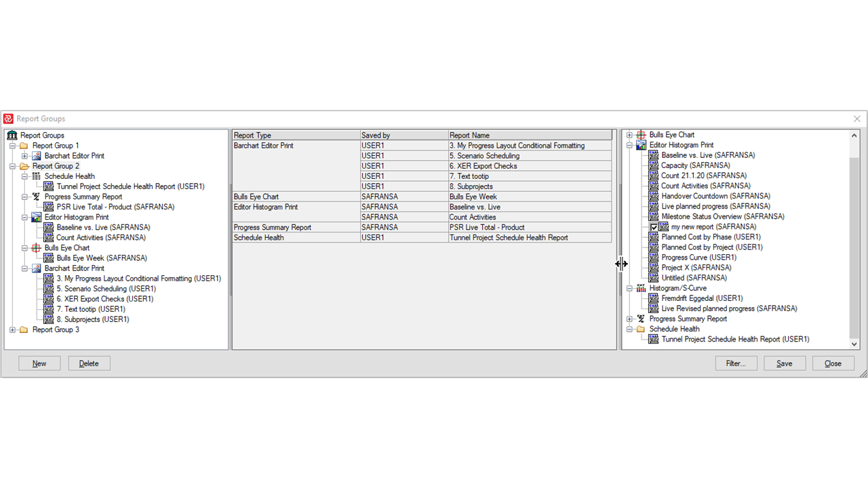Click right tree scrollbar down arrow
This screenshot has height=488, width=868.
click(x=854, y=344)
